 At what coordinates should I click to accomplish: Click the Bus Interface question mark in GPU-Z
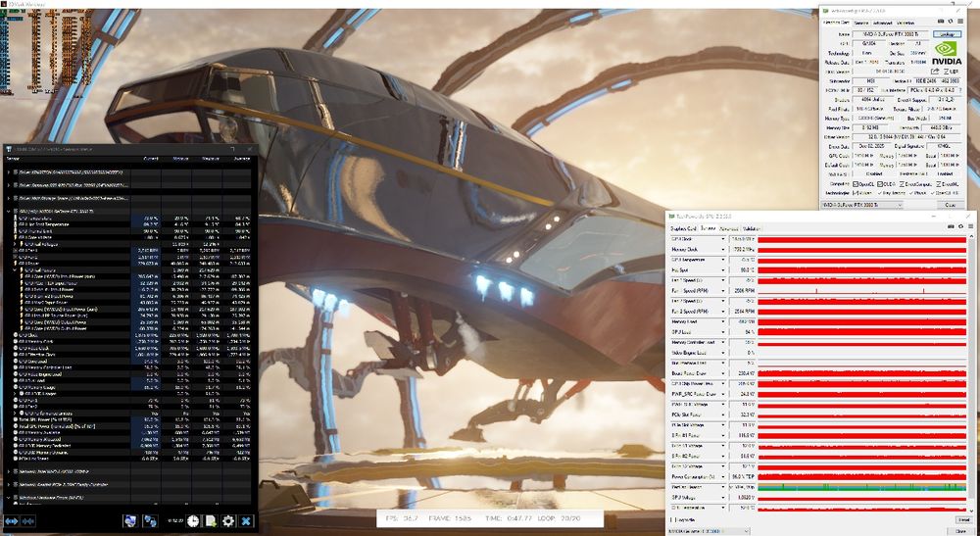(960, 90)
